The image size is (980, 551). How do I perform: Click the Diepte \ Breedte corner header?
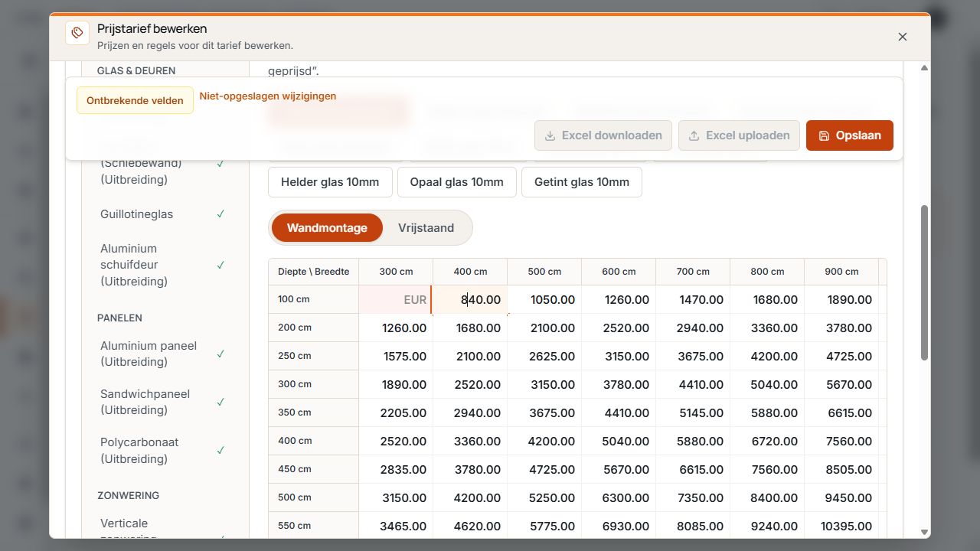pyautogui.click(x=314, y=272)
